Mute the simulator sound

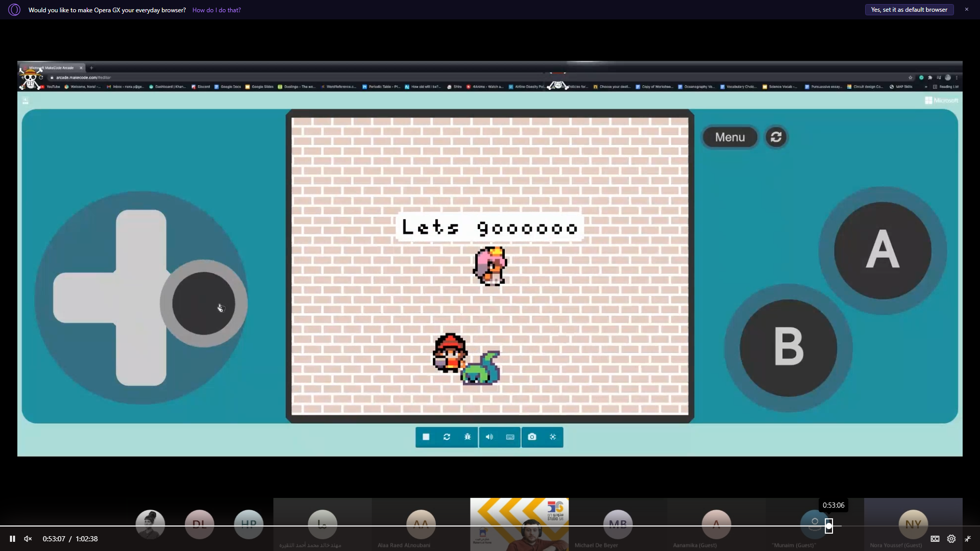(x=489, y=437)
